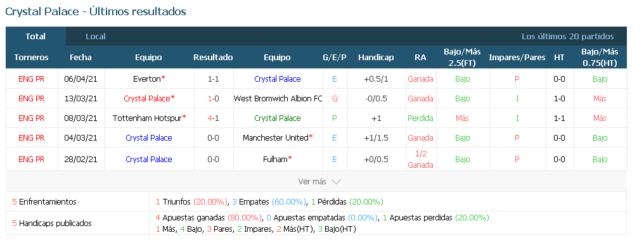Click Tottenham Hotspur team name
This screenshot has height=240, width=644.
tap(146, 118)
